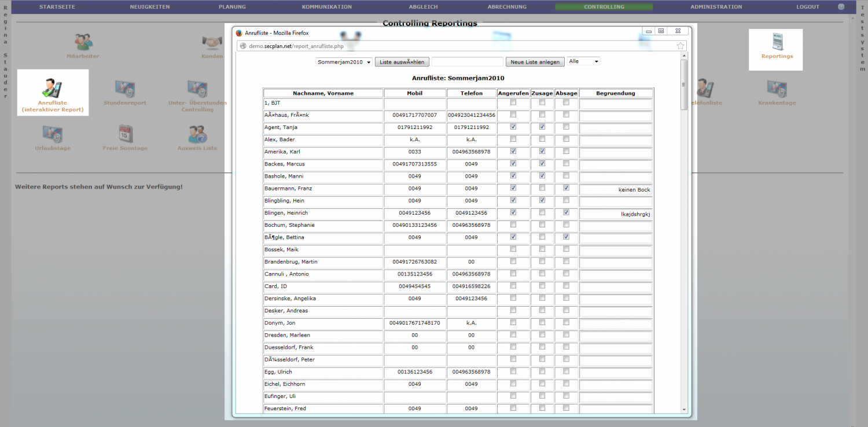
Task: Open Unter- Überstunden Controlling icon
Action: pos(197,89)
